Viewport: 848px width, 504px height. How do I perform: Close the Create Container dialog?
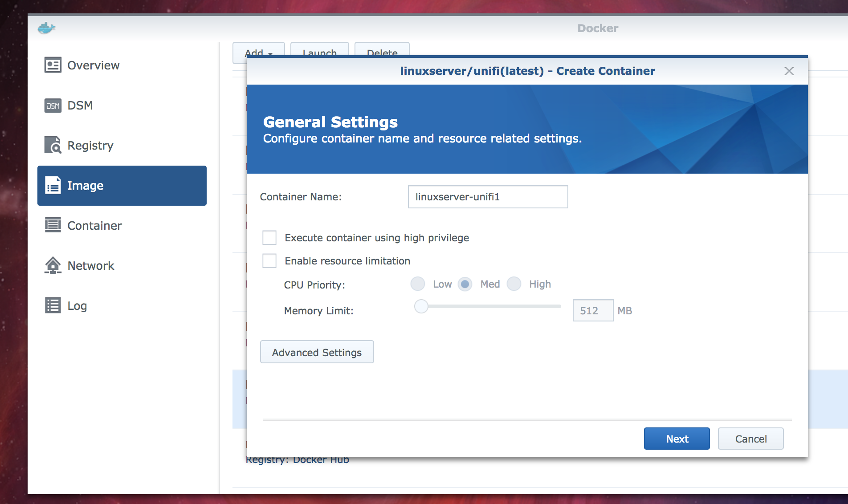click(789, 71)
